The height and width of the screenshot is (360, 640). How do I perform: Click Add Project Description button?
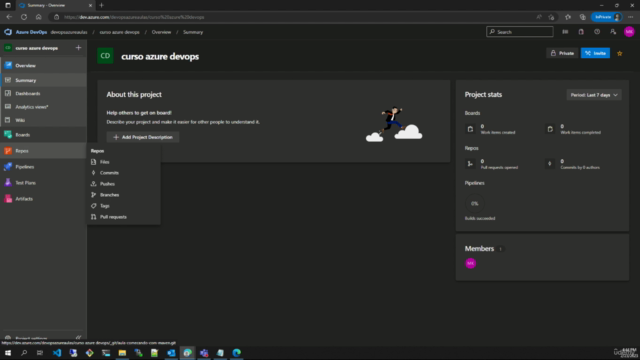pyautogui.click(x=143, y=137)
